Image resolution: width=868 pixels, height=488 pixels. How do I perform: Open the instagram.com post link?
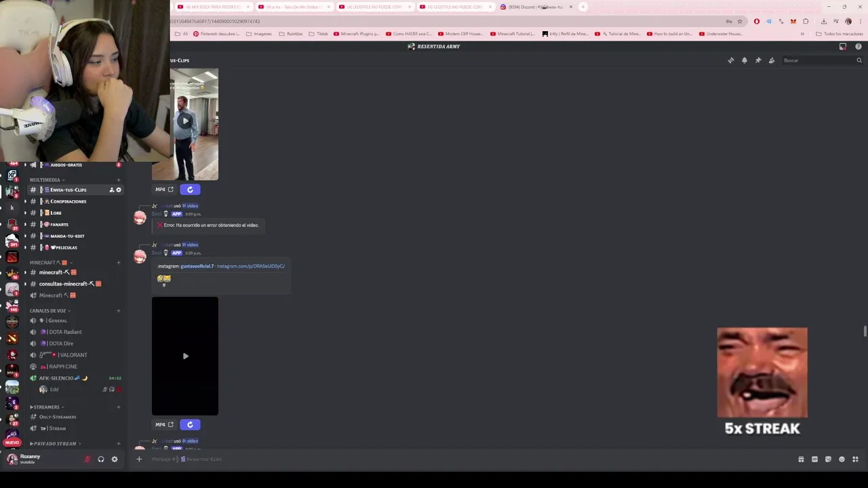[251, 266]
